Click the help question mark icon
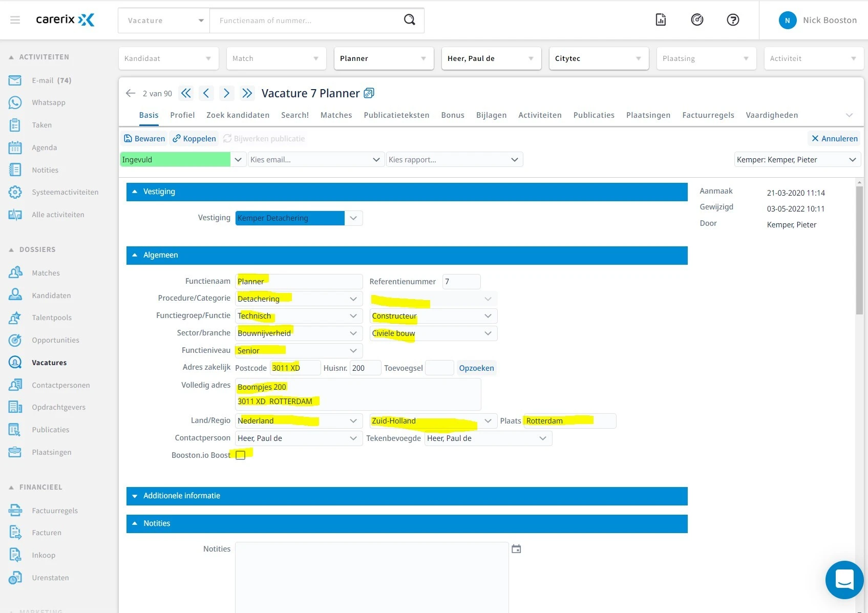This screenshot has height=613, width=868. [733, 20]
